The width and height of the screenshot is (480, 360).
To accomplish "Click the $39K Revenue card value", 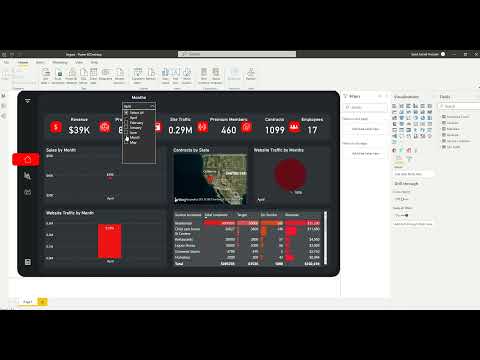I will [79, 130].
